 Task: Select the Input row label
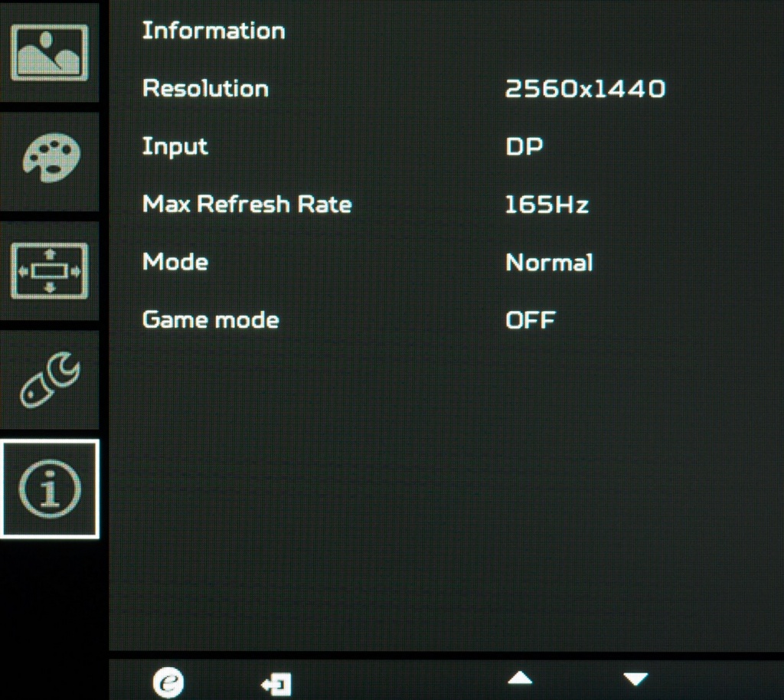[x=175, y=146]
